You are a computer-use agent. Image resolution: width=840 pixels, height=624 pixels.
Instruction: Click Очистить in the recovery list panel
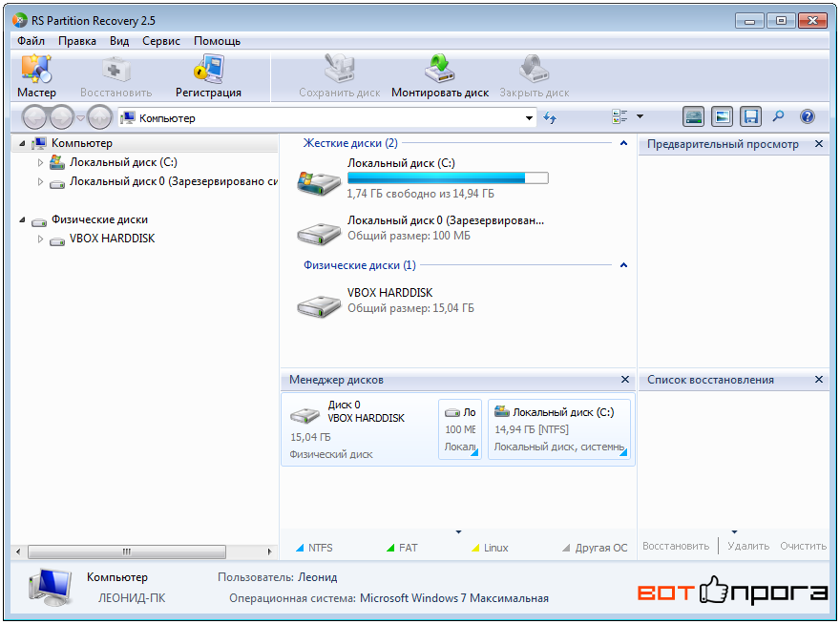pos(803,546)
